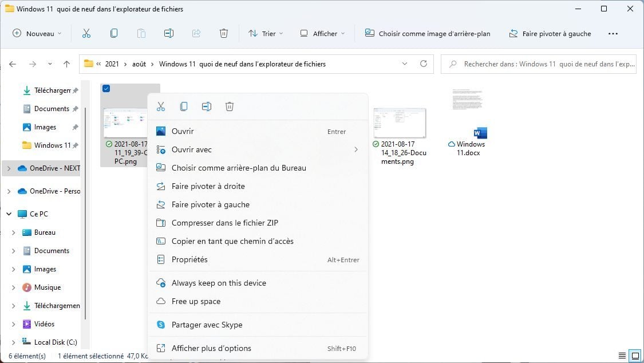Go up one folder level

(66, 64)
